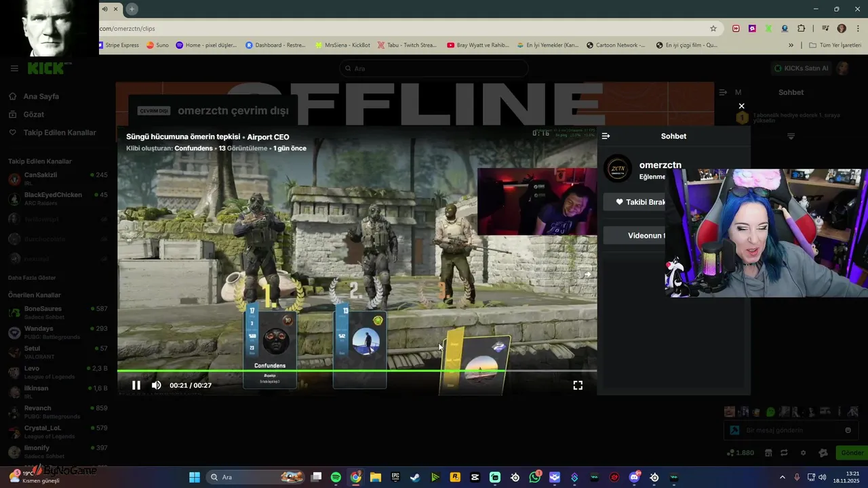Open the omerzctn channel avatar

pyautogui.click(x=618, y=169)
